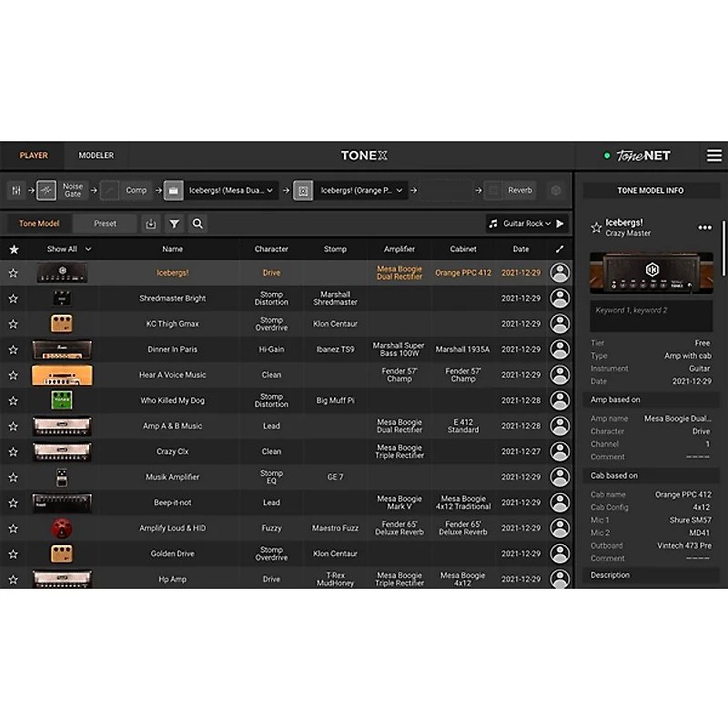The height and width of the screenshot is (728, 728).
Task: Open the hamburger menu at top right
Action: [714, 155]
